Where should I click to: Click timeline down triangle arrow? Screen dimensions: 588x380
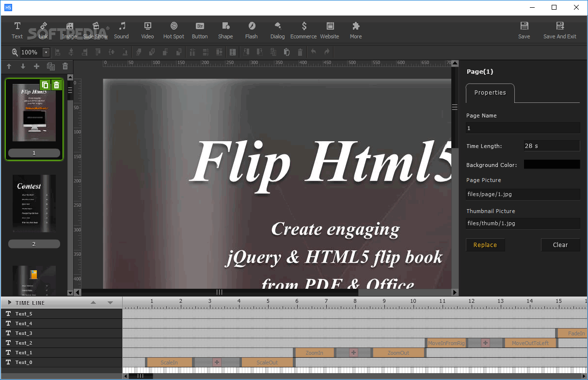tap(110, 302)
